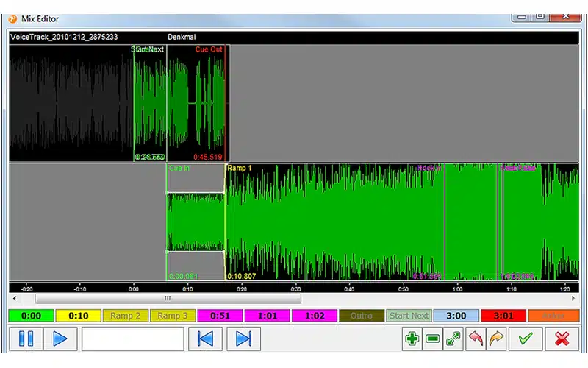
Task: Select the Outro marker button
Action: (362, 316)
